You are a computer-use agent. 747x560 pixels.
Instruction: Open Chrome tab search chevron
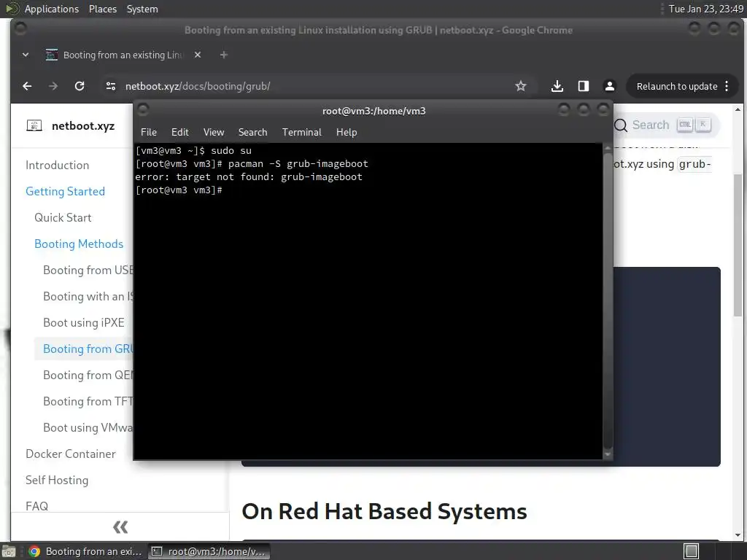(26, 55)
